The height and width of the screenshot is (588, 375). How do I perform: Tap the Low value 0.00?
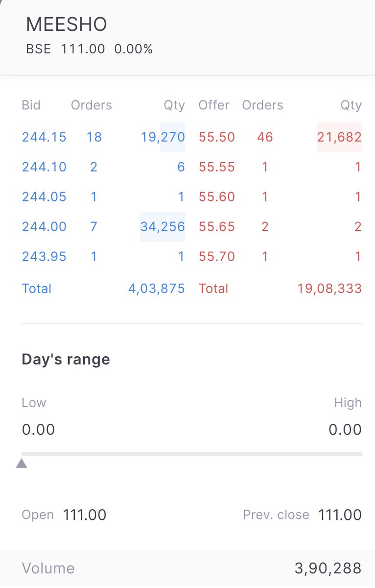tap(38, 430)
